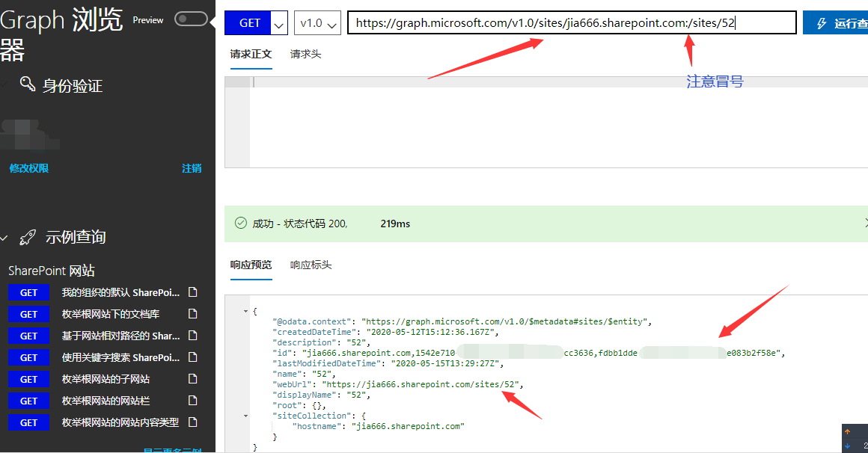Click the Run Query button
The image size is (868, 453).
835,22
